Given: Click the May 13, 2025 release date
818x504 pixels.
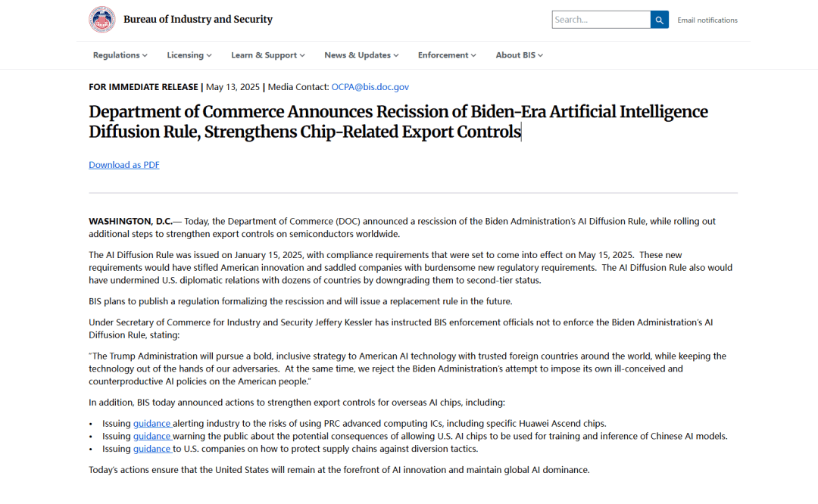Looking at the screenshot, I should point(233,87).
